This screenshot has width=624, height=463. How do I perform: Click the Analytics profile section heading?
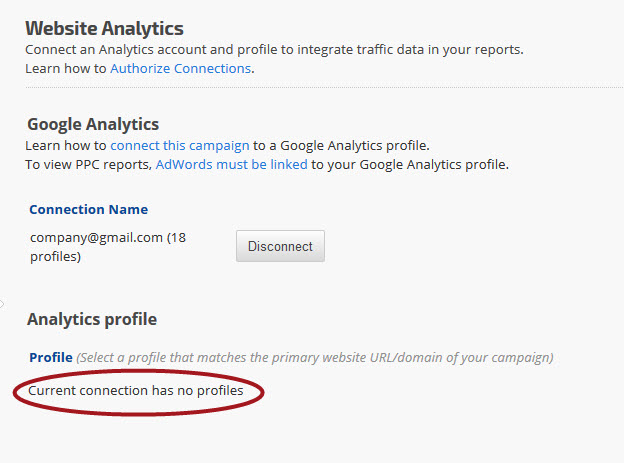point(91,320)
